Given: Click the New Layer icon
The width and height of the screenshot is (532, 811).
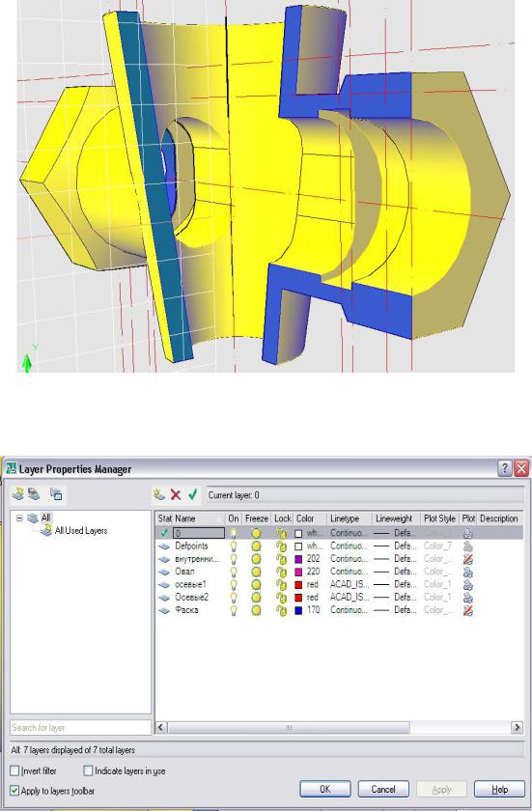Looking at the screenshot, I should point(158,495).
